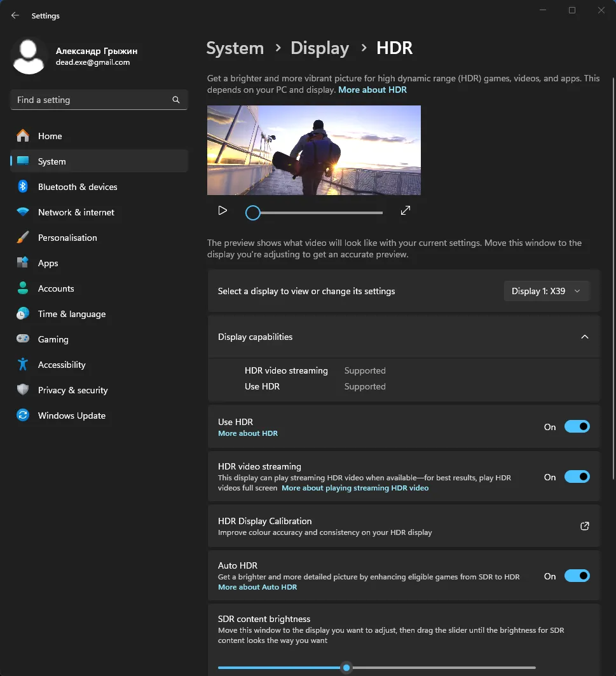Open Windows Update section
The height and width of the screenshot is (676, 616).
(x=71, y=416)
